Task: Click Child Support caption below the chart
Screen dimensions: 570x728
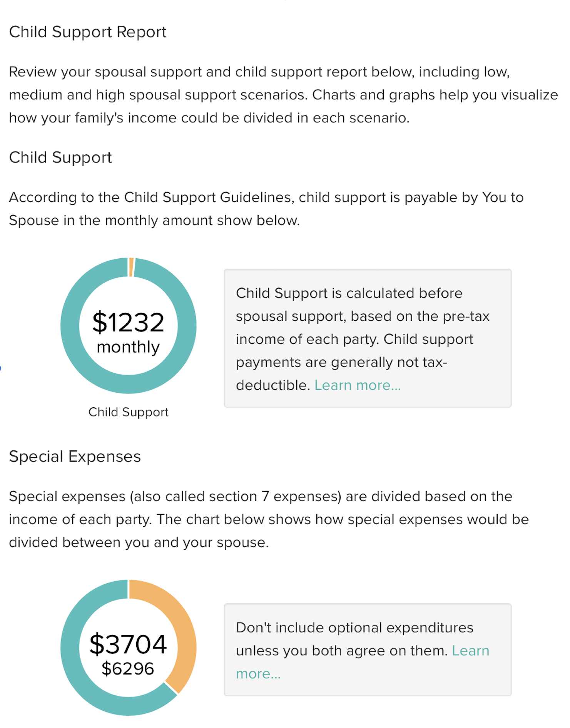Action: 128,412
